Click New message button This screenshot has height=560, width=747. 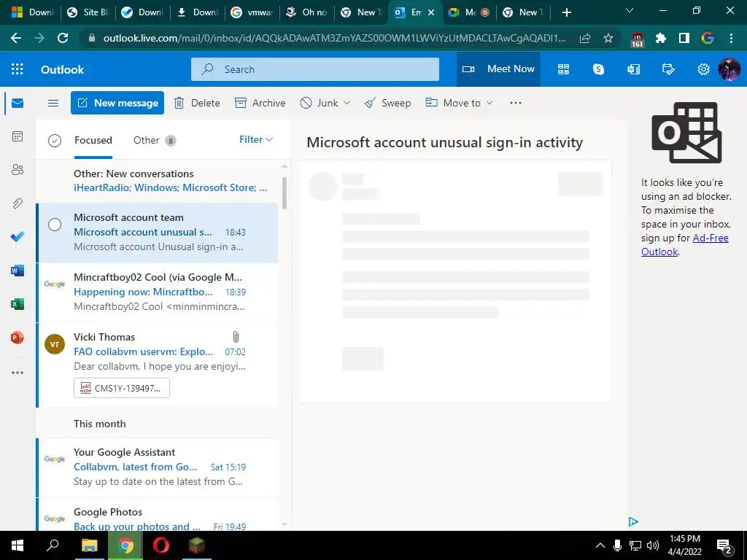click(117, 103)
